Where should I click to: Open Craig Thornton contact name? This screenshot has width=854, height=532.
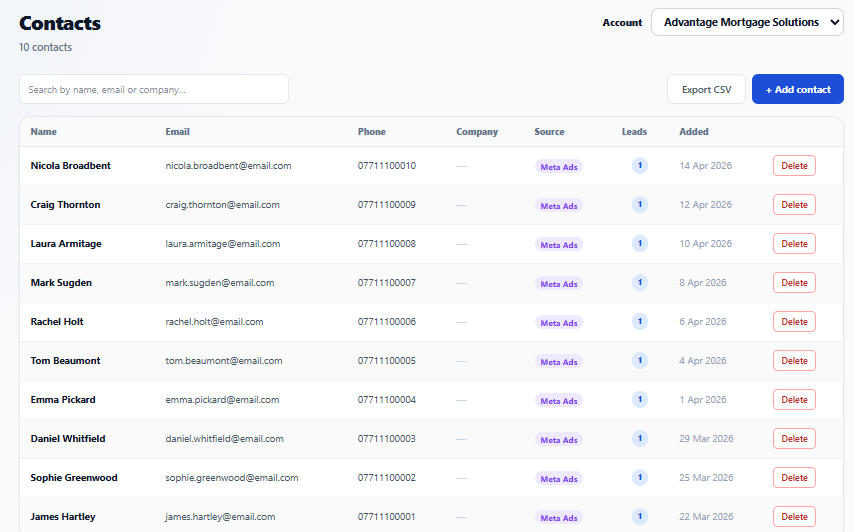(x=65, y=205)
